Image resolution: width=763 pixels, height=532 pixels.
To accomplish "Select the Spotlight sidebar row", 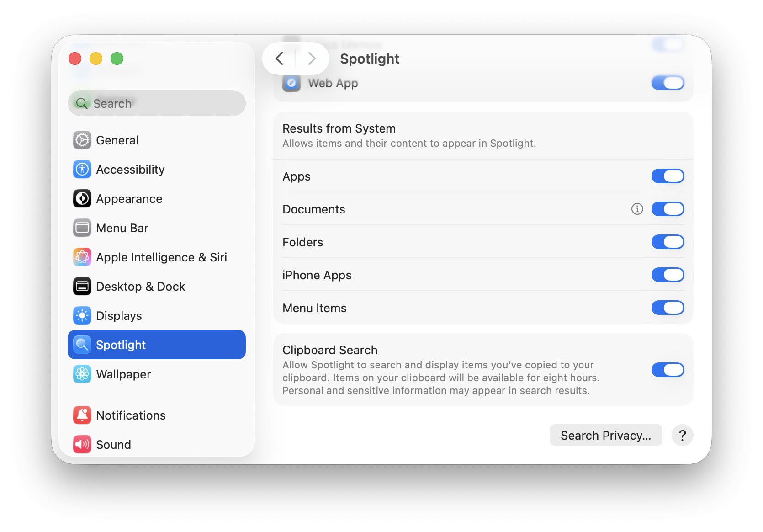I will 157,345.
